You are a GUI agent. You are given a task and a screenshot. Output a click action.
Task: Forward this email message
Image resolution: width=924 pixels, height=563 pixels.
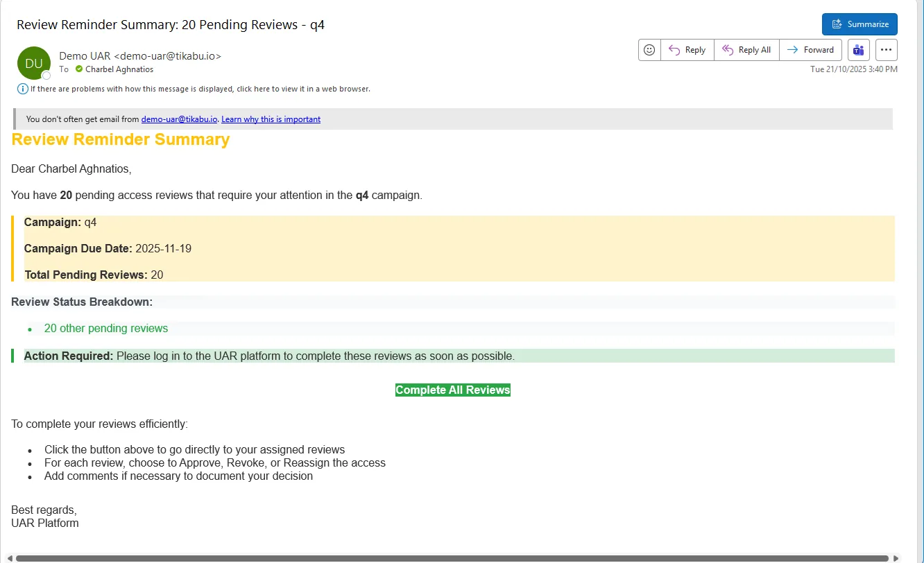tap(810, 50)
